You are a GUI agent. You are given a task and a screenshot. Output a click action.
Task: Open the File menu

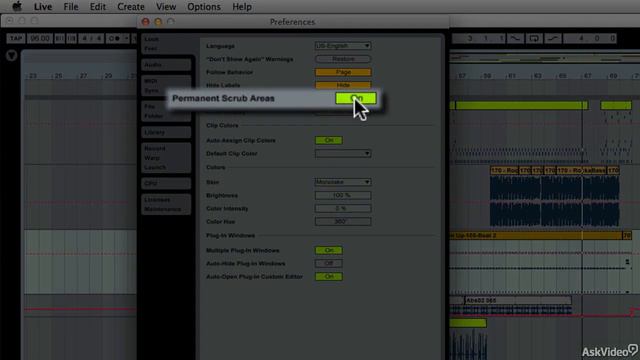coord(71,7)
